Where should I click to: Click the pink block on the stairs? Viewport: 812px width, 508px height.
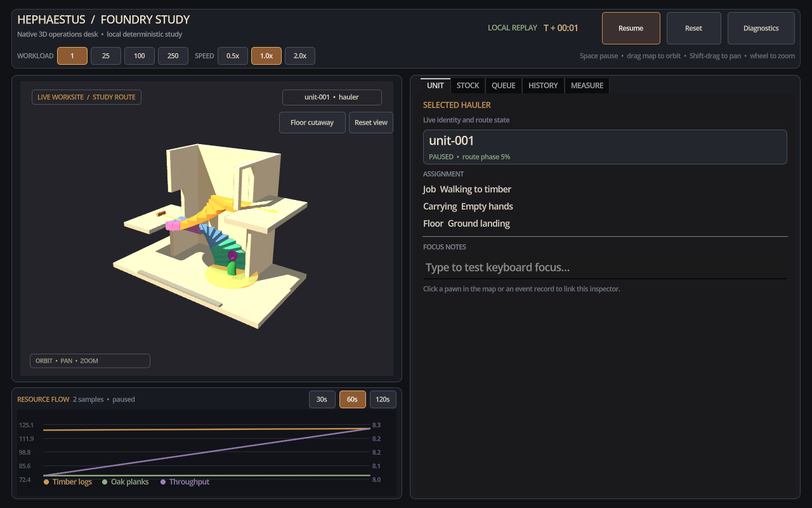(173, 225)
